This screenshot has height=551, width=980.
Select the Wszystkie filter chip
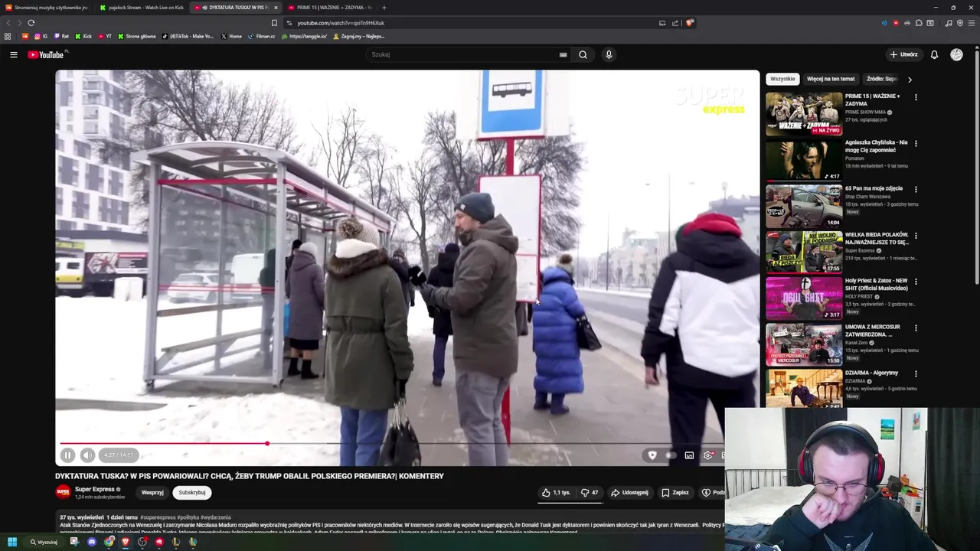782,79
